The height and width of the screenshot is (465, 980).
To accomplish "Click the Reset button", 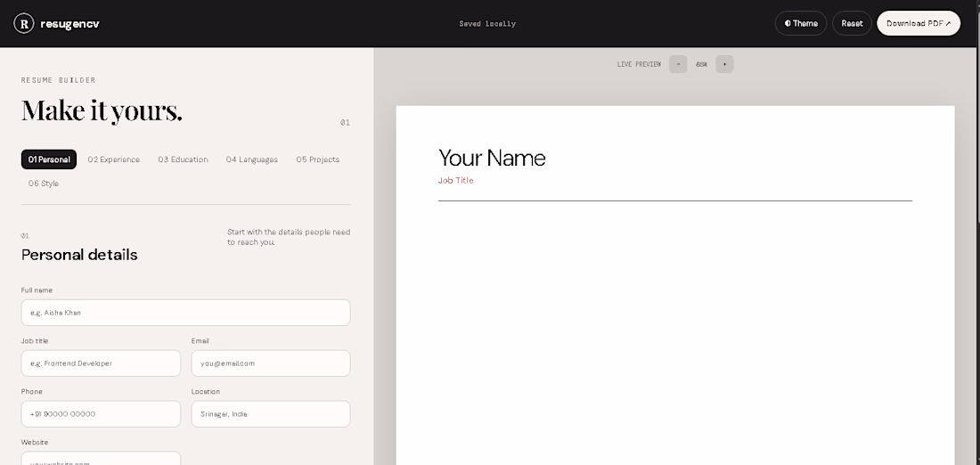I will pos(851,23).
